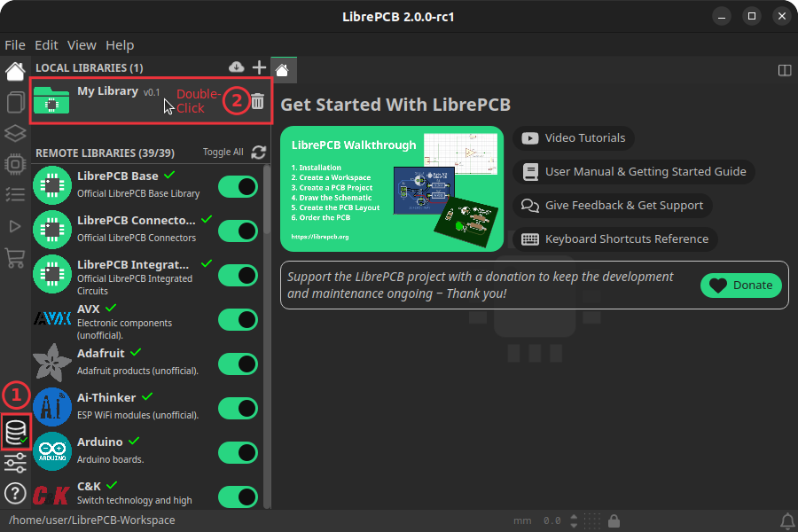Click the Donate button
Image resolution: width=798 pixels, height=532 pixels.
[741, 285]
